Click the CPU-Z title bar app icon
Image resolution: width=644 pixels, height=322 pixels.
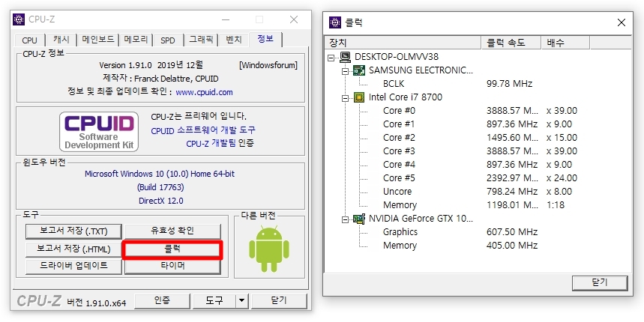pyautogui.click(x=19, y=19)
